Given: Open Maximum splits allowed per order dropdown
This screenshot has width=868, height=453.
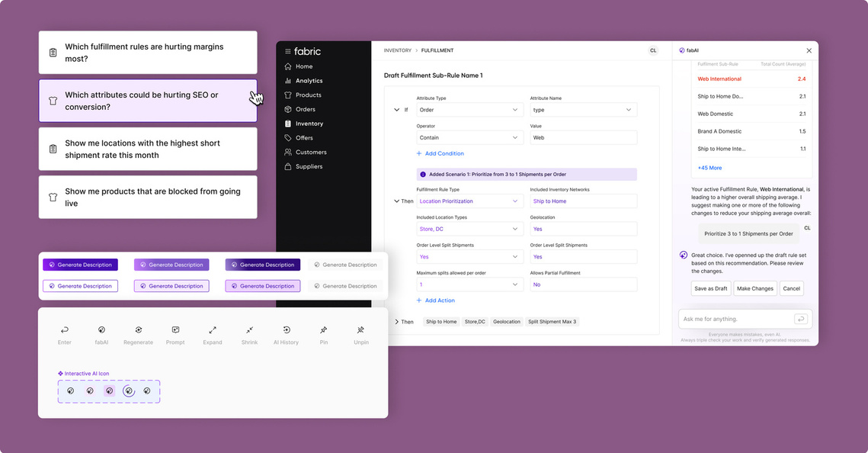Looking at the screenshot, I should click(469, 284).
